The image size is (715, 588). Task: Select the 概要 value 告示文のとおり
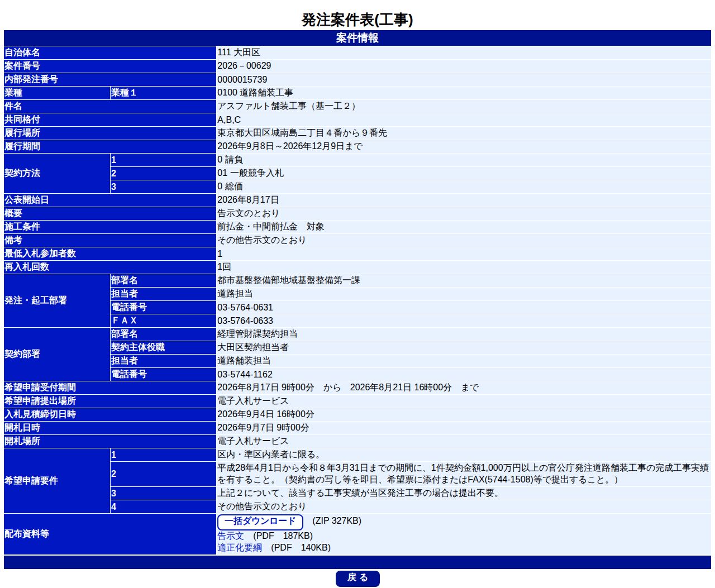coord(248,213)
